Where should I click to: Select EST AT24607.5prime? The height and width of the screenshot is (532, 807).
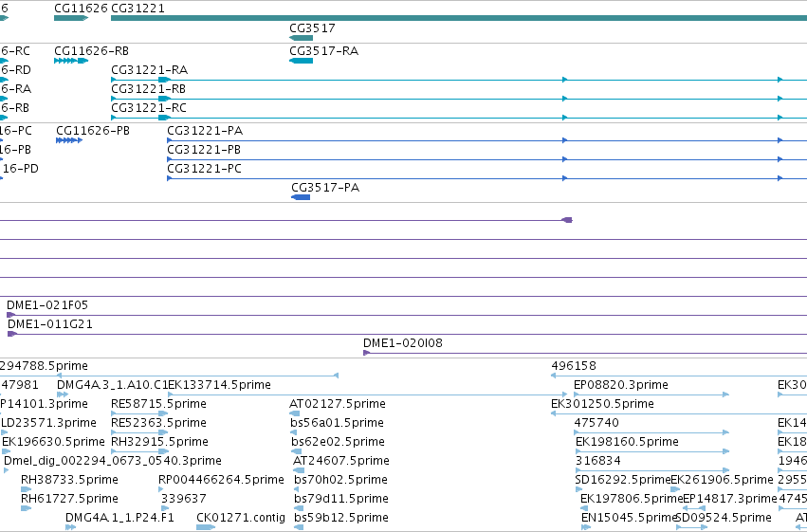(x=341, y=461)
